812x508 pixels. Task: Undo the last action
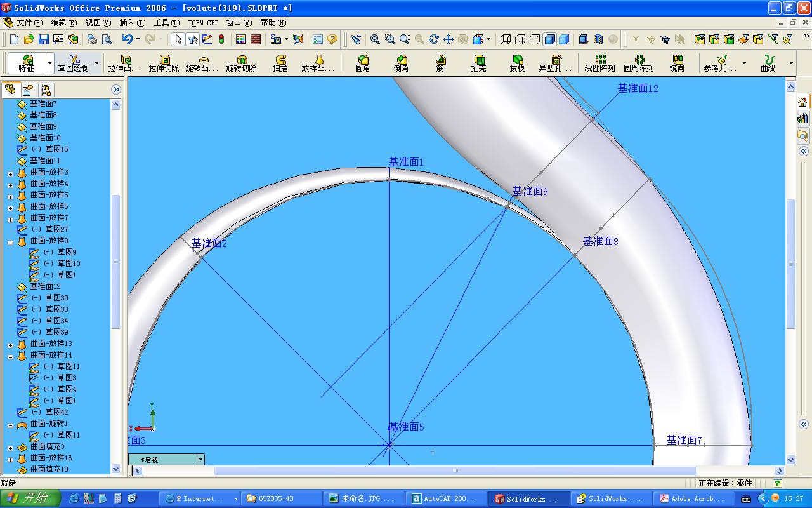click(127, 39)
